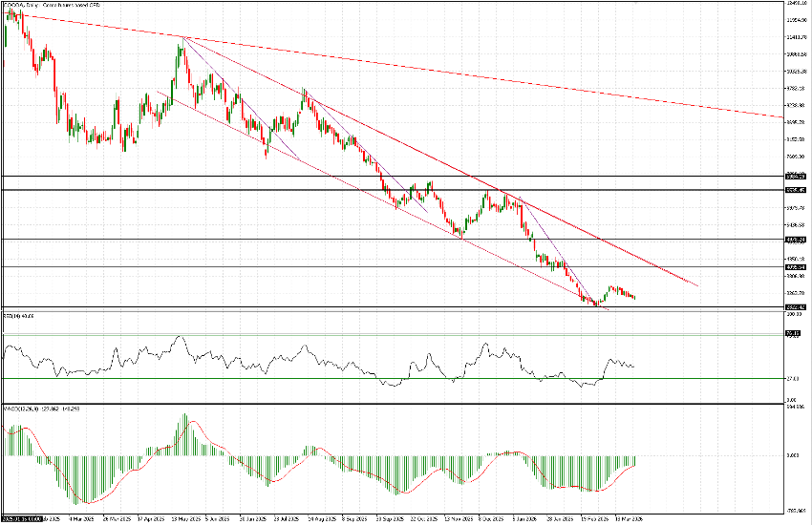This screenshot has width=812, height=525.
Task: Click the middle horizontal line's price tag
Action: (796, 239)
